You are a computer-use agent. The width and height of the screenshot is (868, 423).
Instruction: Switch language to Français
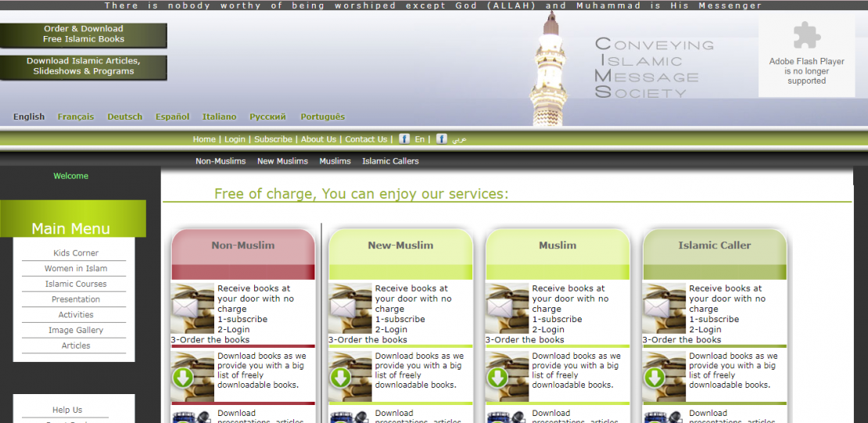tap(76, 117)
